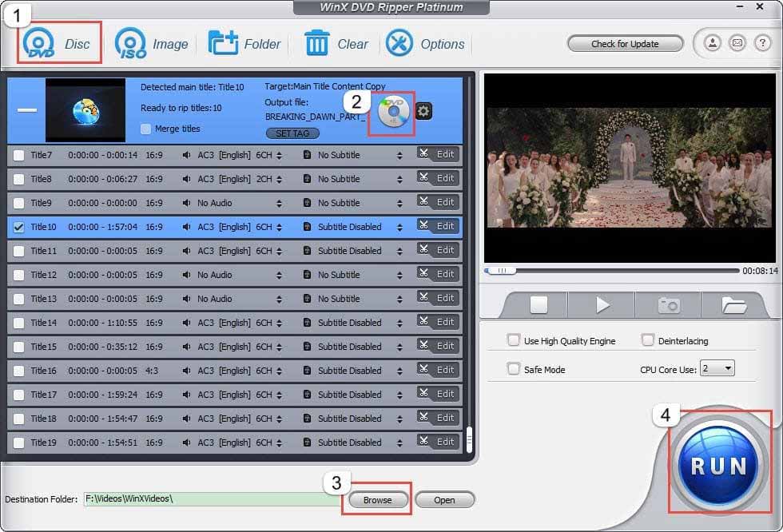The width and height of the screenshot is (783, 532).
Task: Open the destination folder
Action: coord(444,499)
